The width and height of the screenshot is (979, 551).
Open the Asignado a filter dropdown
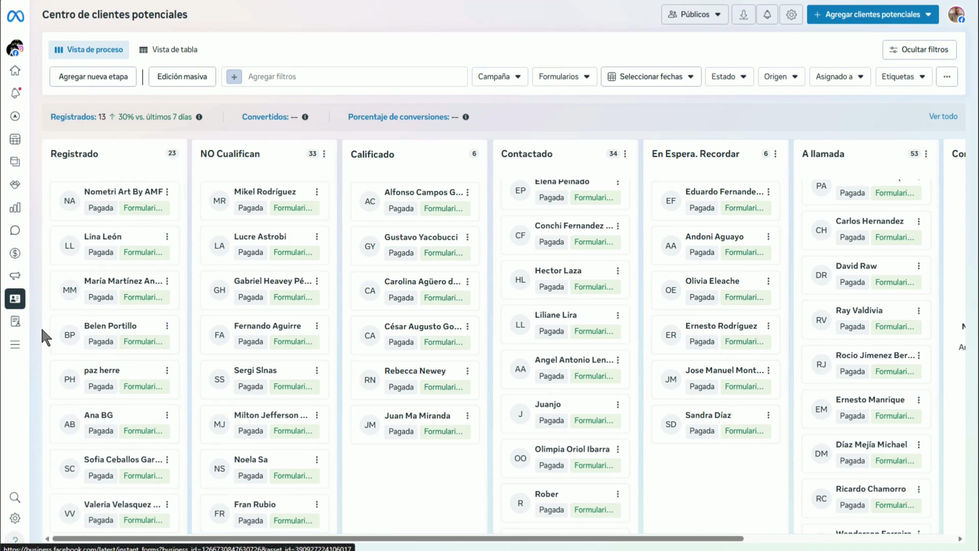(x=840, y=77)
